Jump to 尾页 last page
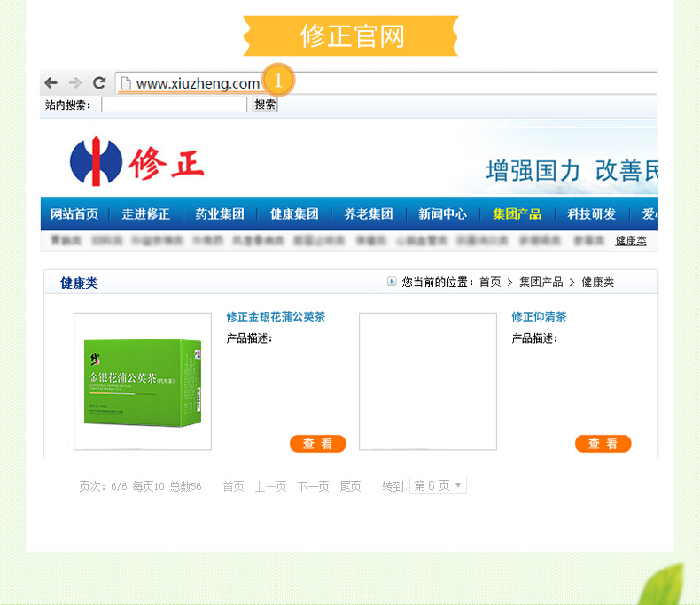The width and height of the screenshot is (700, 605). [x=351, y=486]
